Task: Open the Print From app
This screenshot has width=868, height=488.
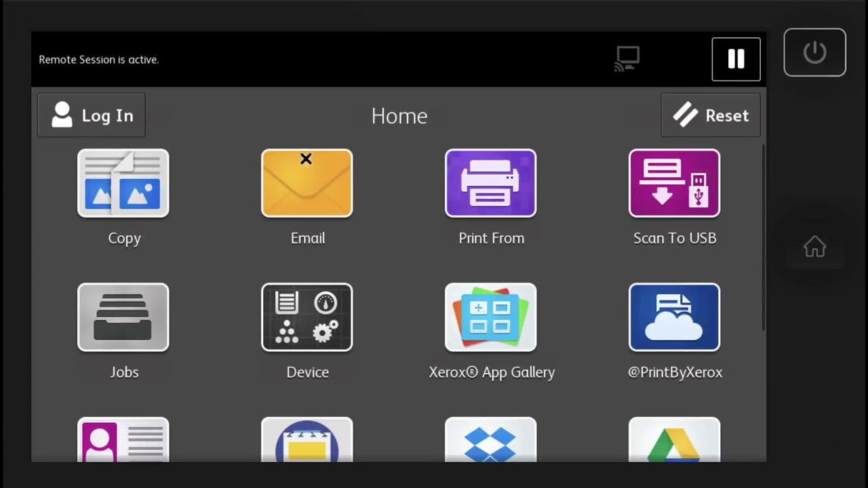Action: tap(491, 183)
